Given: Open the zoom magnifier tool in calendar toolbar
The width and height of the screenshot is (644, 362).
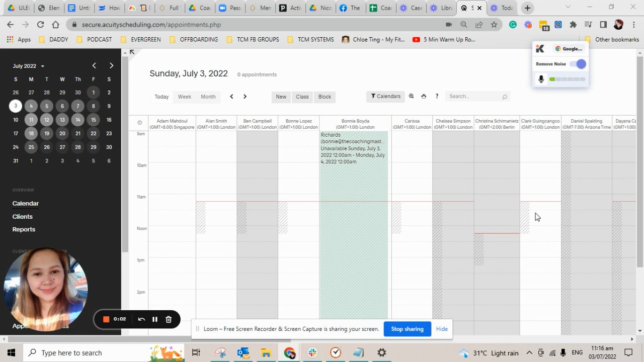Looking at the screenshot, I should point(412,97).
